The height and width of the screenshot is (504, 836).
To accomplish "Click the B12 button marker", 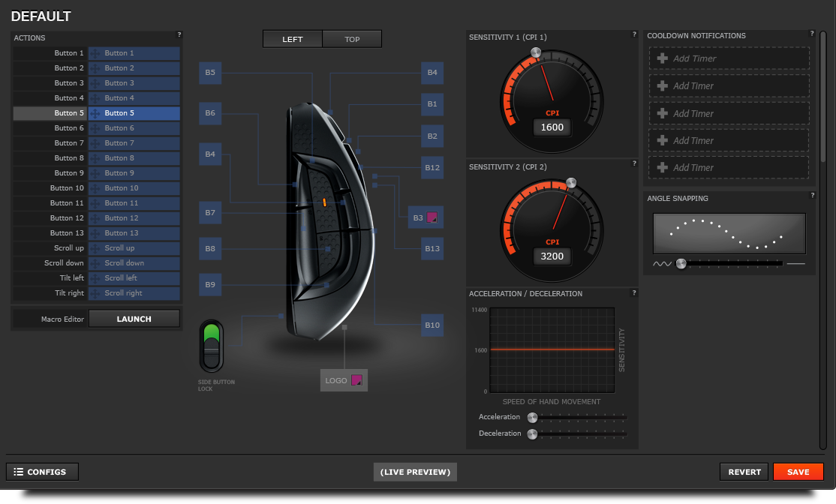I will pyautogui.click(x=432, y=167).
